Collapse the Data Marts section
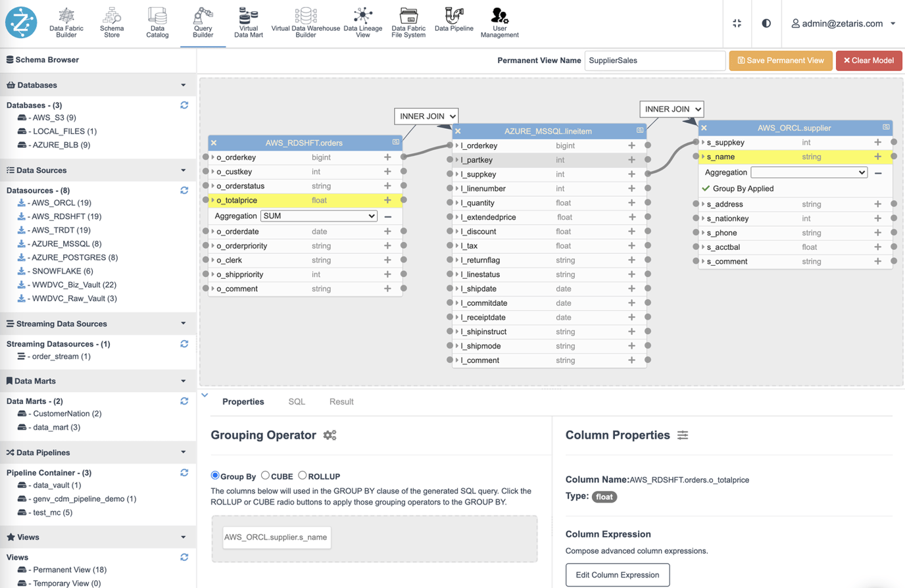905x588 pixels. click(183, 381)
